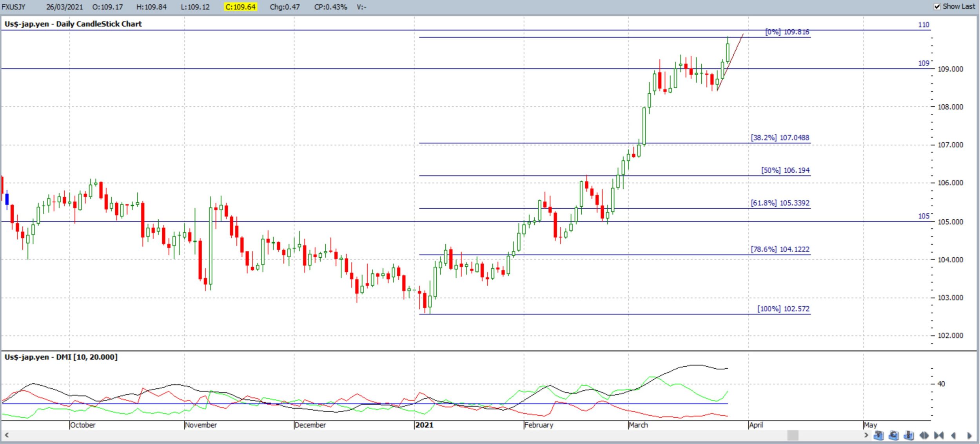Click the 40 value on DMI axis
The height and width of the screenshot is (444, 980).
pos(941,384)
